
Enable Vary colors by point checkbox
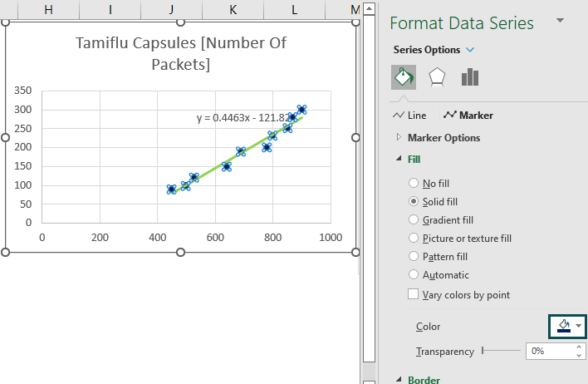414,294
